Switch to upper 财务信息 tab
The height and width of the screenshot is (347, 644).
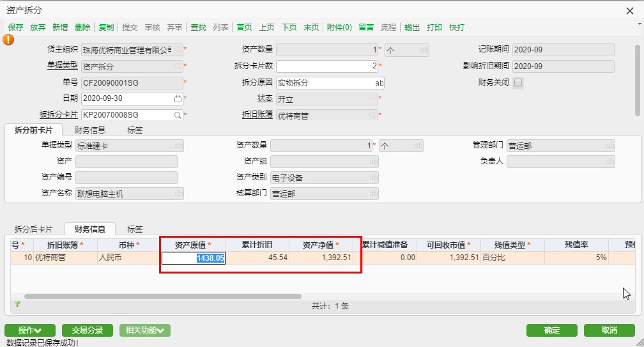point(90,130)
